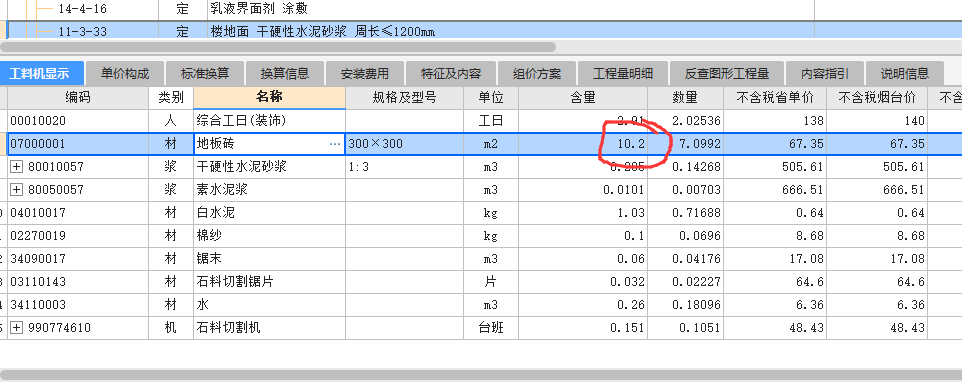Viewport: 962px width, 382px height.
Task: Expand the 990774610 石料切割机 row
Action: [x=17, y=328]
